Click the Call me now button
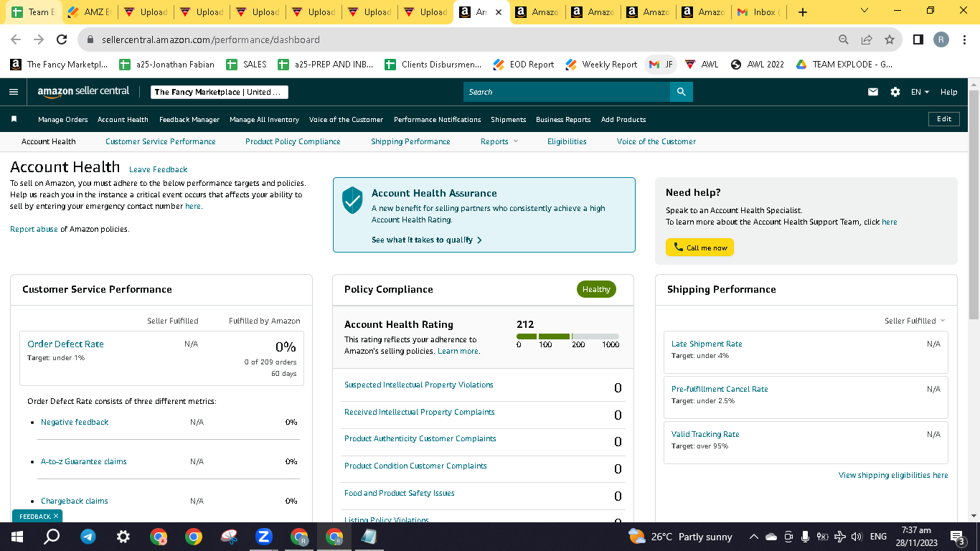The width and height of the screenshot is (980, 551). (x=699, y=248)
